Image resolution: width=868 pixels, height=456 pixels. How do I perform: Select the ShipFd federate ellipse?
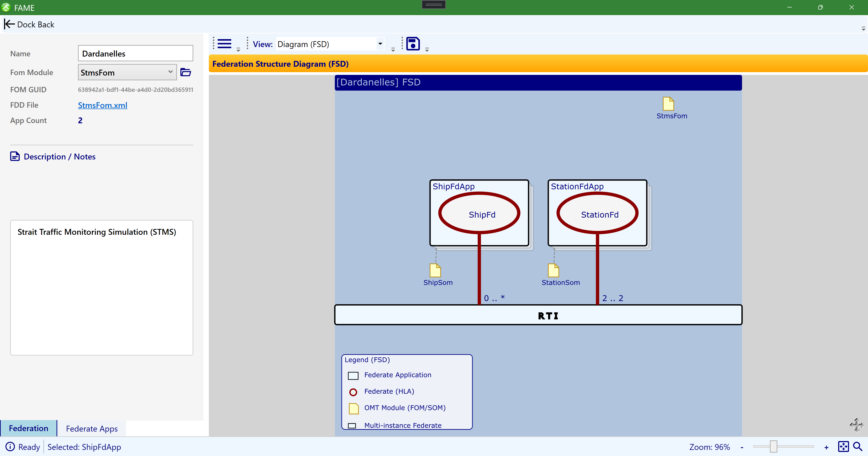479,213
